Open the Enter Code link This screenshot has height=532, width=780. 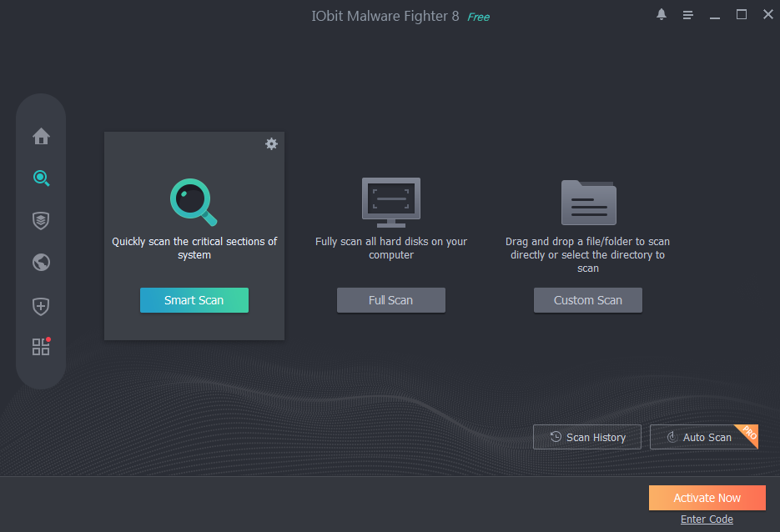(707, 519)
